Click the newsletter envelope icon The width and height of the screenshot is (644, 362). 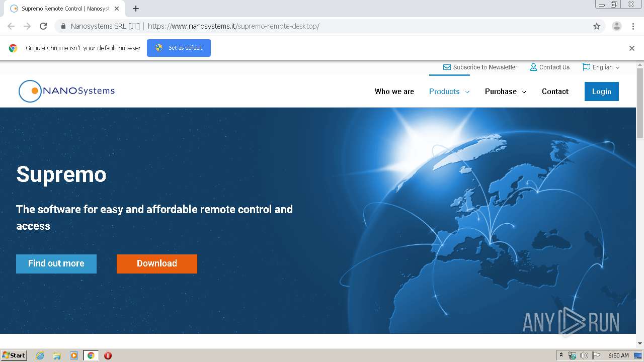[447, 67]
